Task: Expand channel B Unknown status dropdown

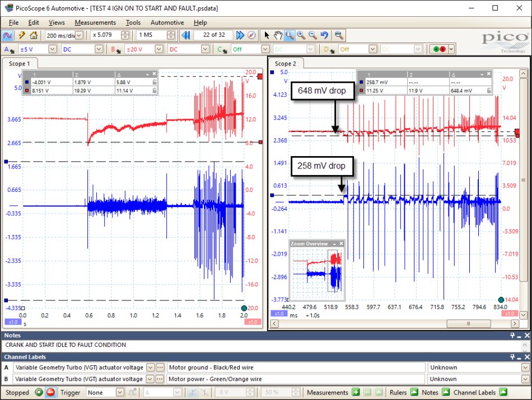Action: tap(525, 379)
